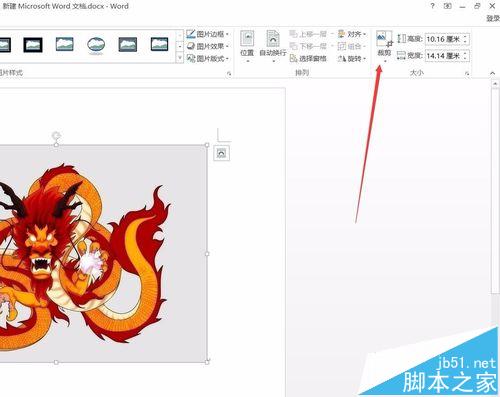
Task: Click the right-middle resize handle
Action: coord(207,254)
